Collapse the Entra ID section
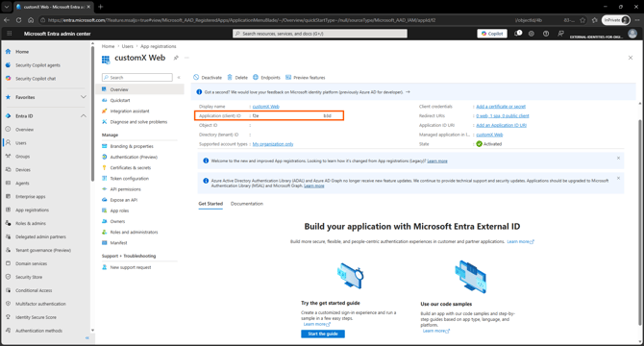644x346 pixels. 84,116
